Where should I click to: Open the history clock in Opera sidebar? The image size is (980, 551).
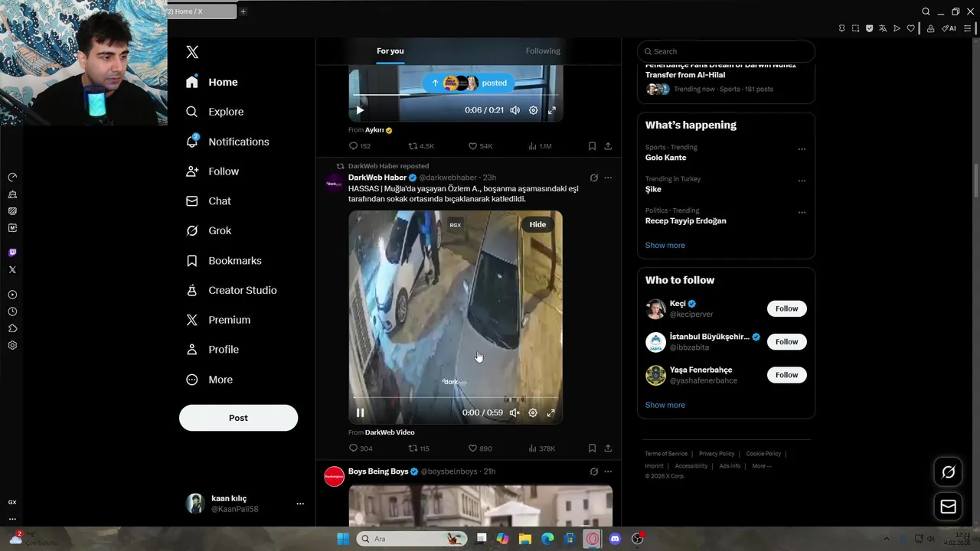coord(12,311)
